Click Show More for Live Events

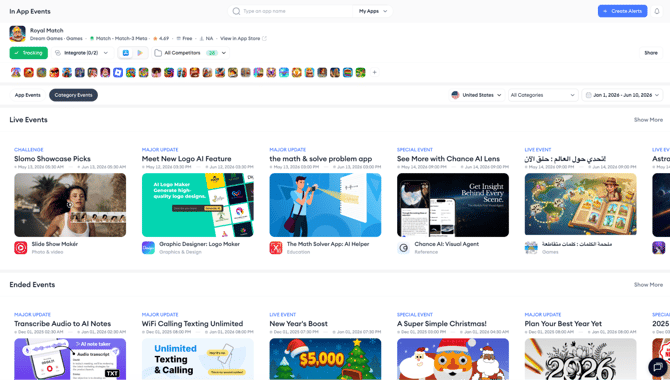click(648, 120)
